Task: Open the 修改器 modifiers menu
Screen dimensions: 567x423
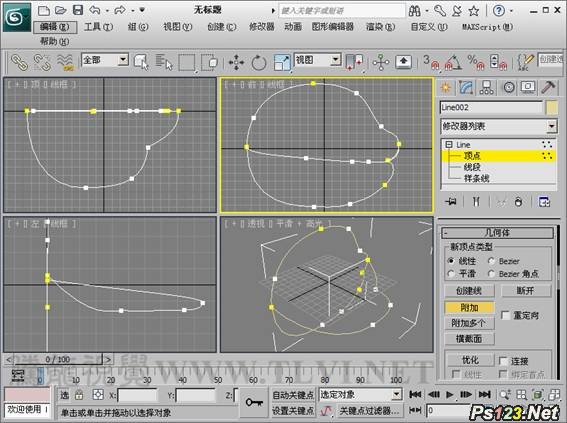Action: click(261, 27)
